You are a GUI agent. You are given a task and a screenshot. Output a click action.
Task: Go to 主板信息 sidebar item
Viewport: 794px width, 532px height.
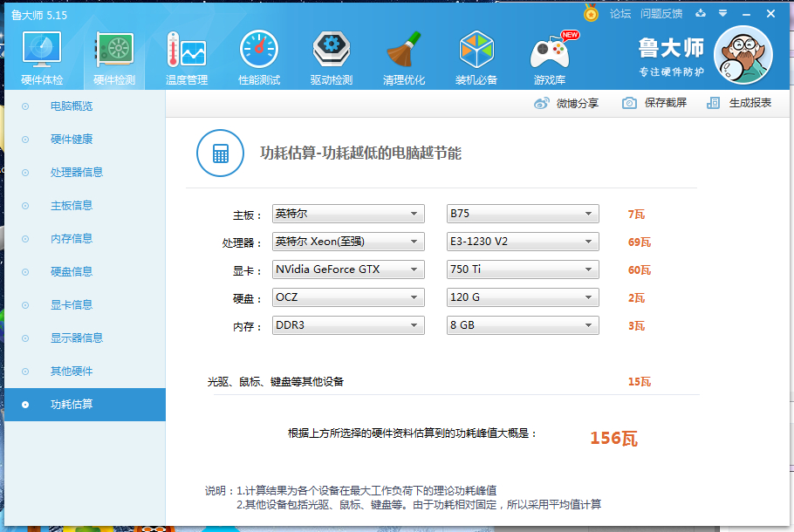86,206
